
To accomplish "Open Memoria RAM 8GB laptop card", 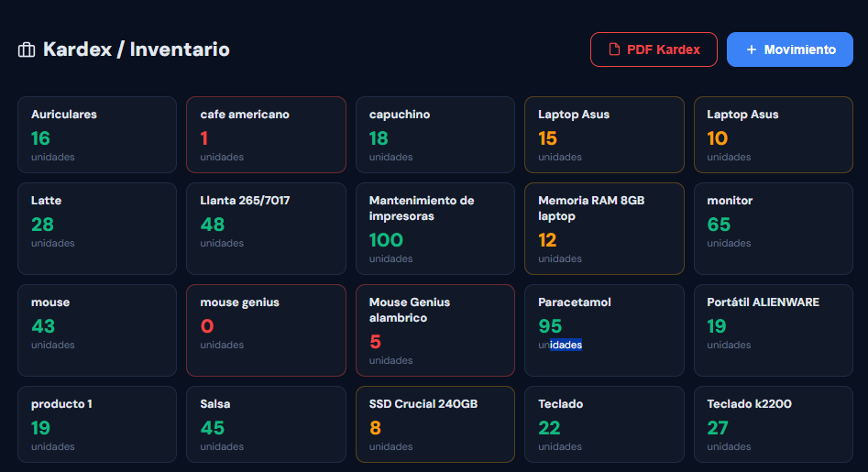I will point(604,228).
